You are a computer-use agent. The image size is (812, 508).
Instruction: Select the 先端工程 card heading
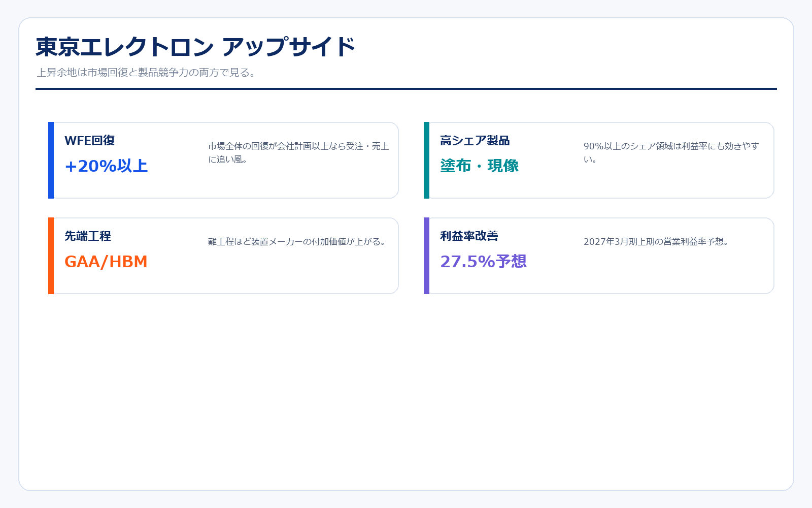[x=88, y=236]
